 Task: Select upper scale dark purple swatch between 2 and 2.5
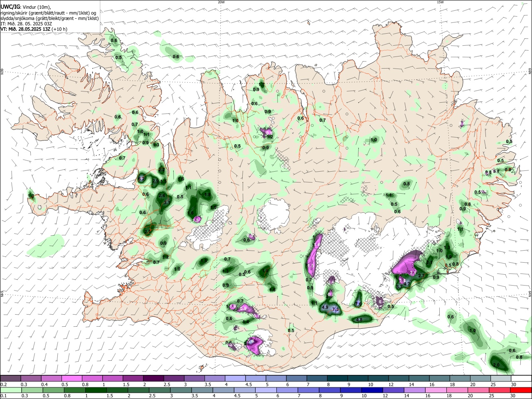pos(153,379)
